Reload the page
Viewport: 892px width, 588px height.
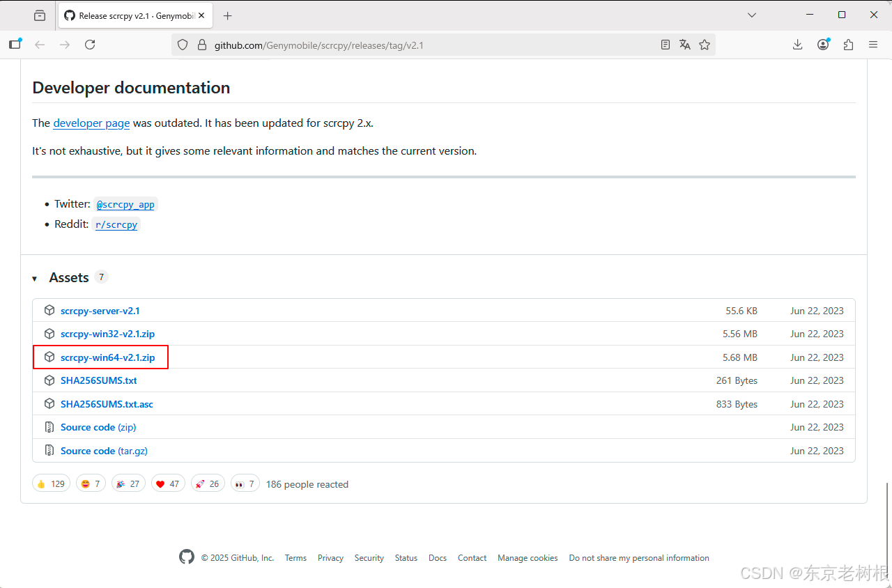coord(90,45)
